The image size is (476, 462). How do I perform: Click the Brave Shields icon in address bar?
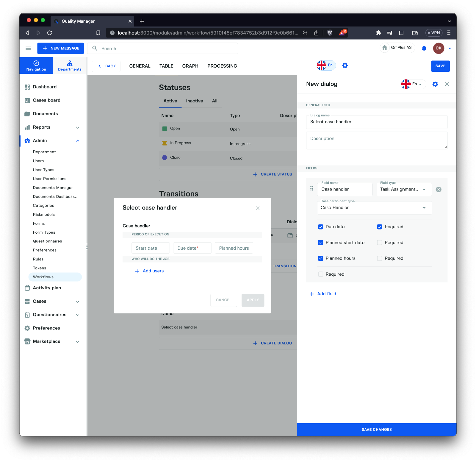click(x=330, y=33)
